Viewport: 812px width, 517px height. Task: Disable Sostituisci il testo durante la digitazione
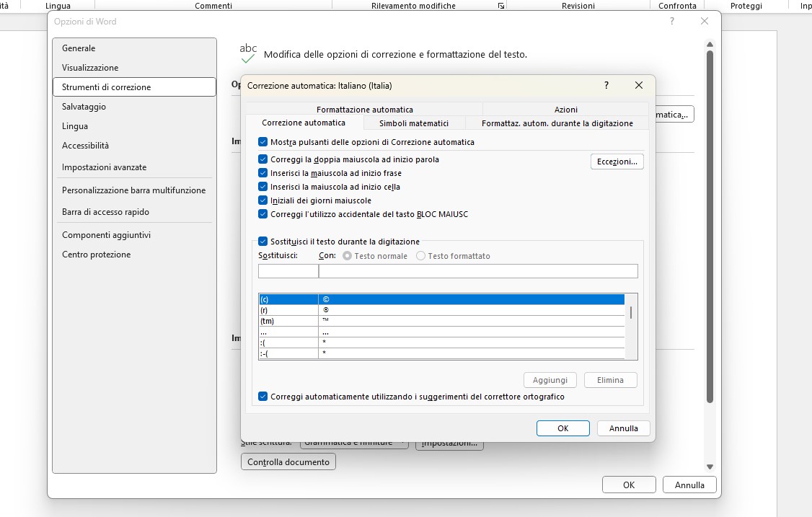(x=263, y=242)
